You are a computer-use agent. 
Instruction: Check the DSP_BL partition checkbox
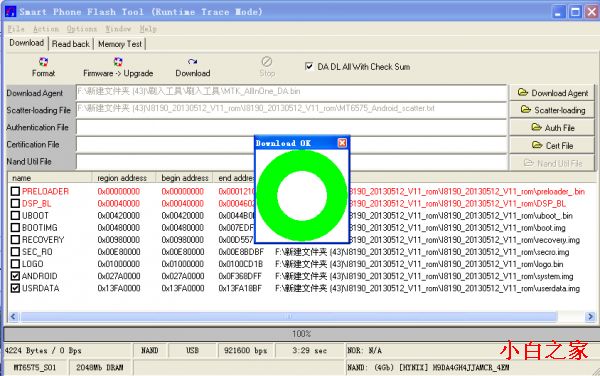click(x=15, y=203)
